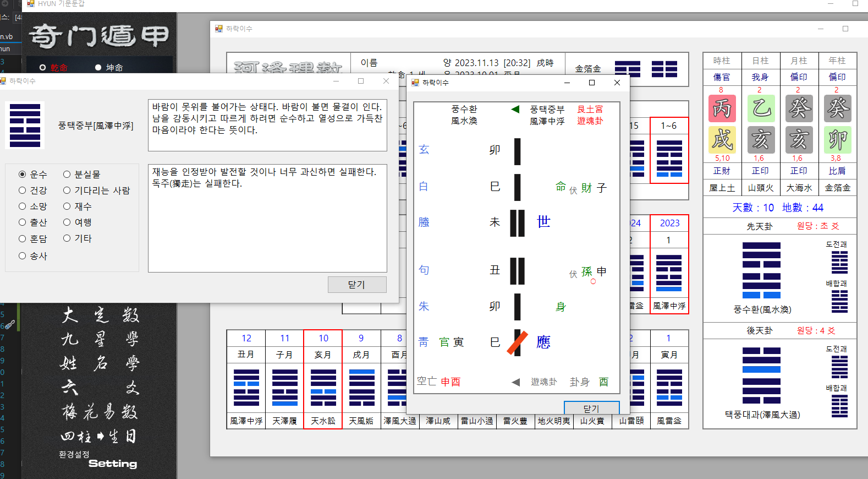Click the 亥 month branch tile
868x479 pixels.
coord(799,140)
